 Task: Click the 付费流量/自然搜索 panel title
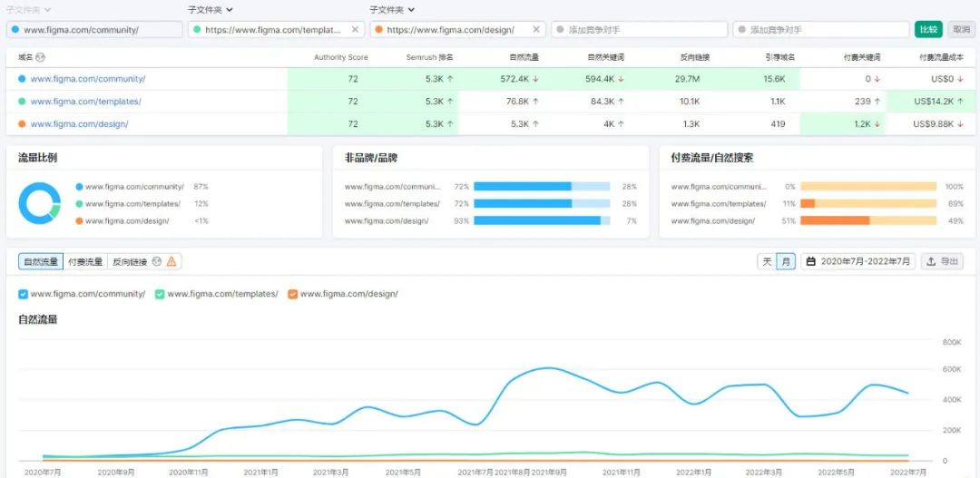(712, 158)
